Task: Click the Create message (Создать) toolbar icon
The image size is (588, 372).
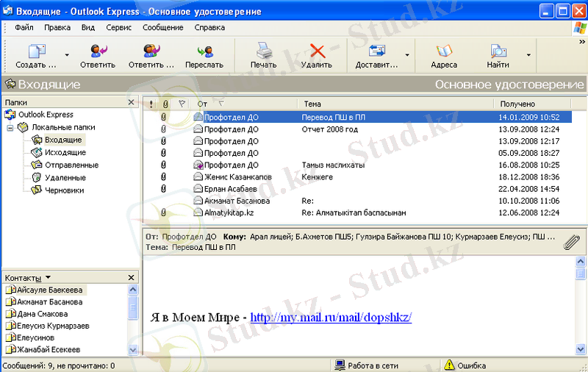Action: click(x=35, y=51)
